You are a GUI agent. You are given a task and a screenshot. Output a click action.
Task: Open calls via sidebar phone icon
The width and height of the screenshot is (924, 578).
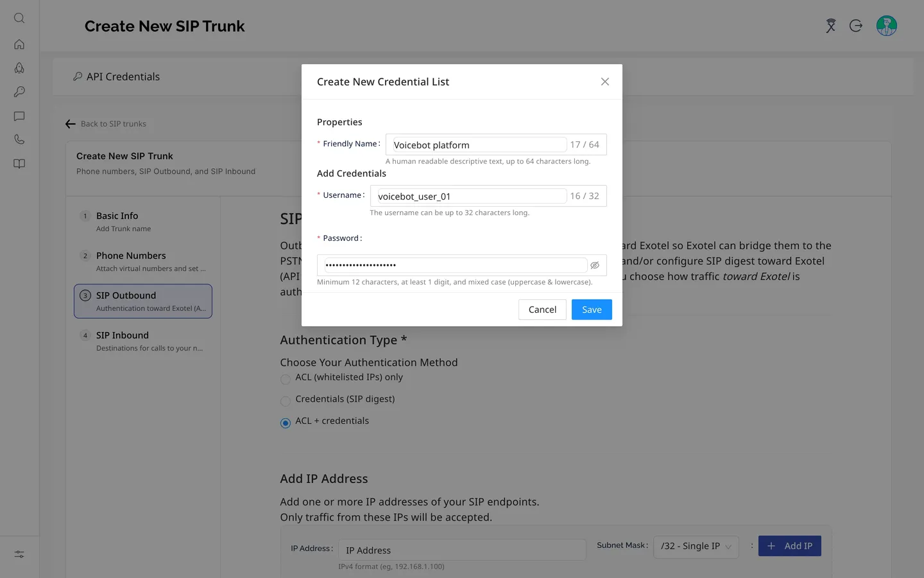(19, 139)
